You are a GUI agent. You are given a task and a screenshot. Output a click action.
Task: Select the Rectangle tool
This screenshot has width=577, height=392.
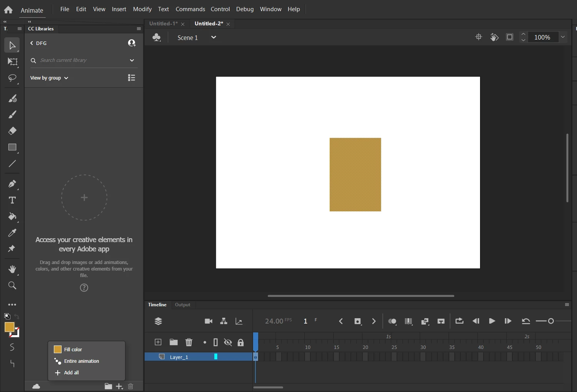[12, 148]
